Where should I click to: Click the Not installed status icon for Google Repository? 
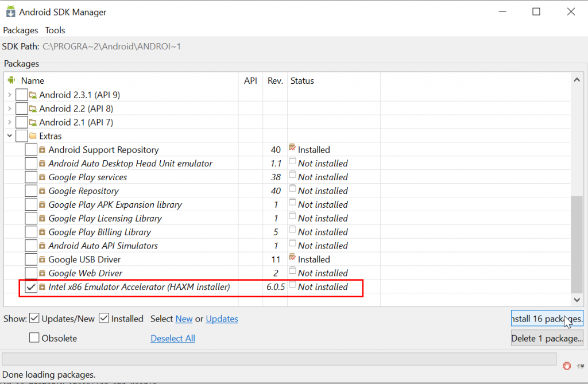pos(292,189)
